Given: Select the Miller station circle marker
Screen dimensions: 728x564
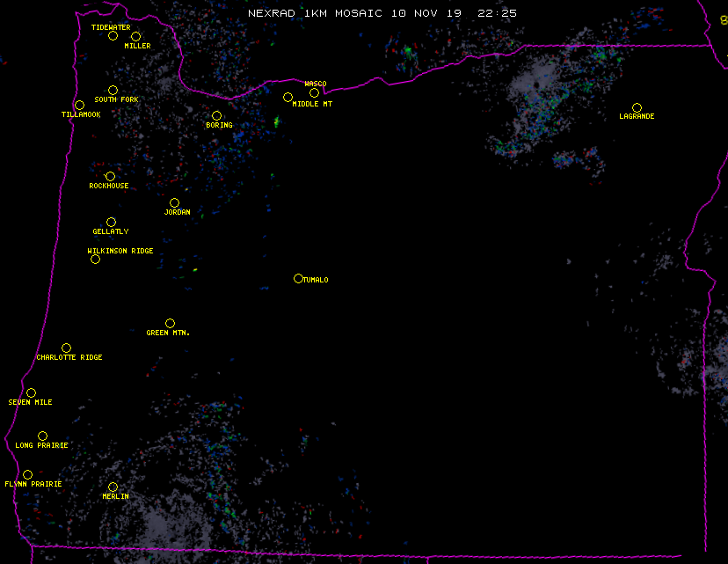Looking at the screenshot, I should pyautogui.click(x=135, y=36).
